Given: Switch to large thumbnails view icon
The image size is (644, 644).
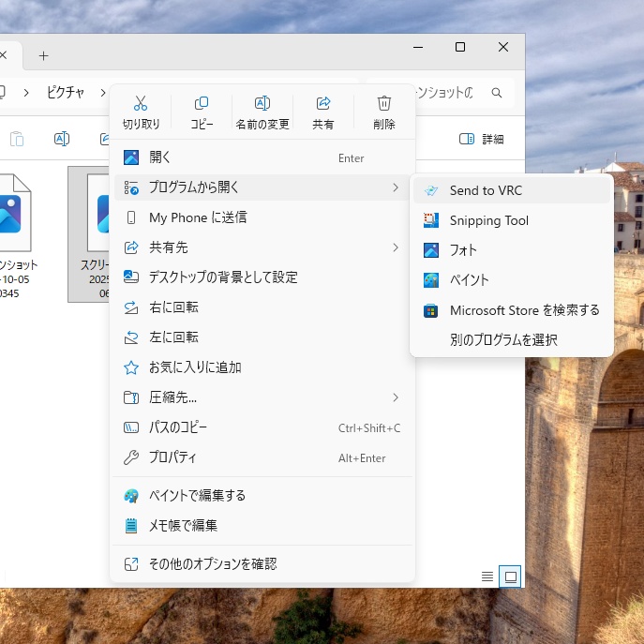Looking at the screenshot, I should [511, 577].
